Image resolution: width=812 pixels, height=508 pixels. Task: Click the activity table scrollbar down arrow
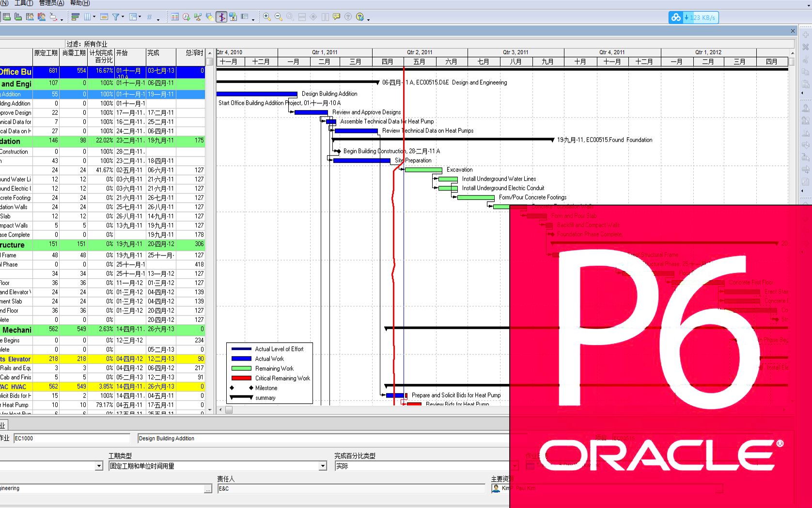(209, 410)
